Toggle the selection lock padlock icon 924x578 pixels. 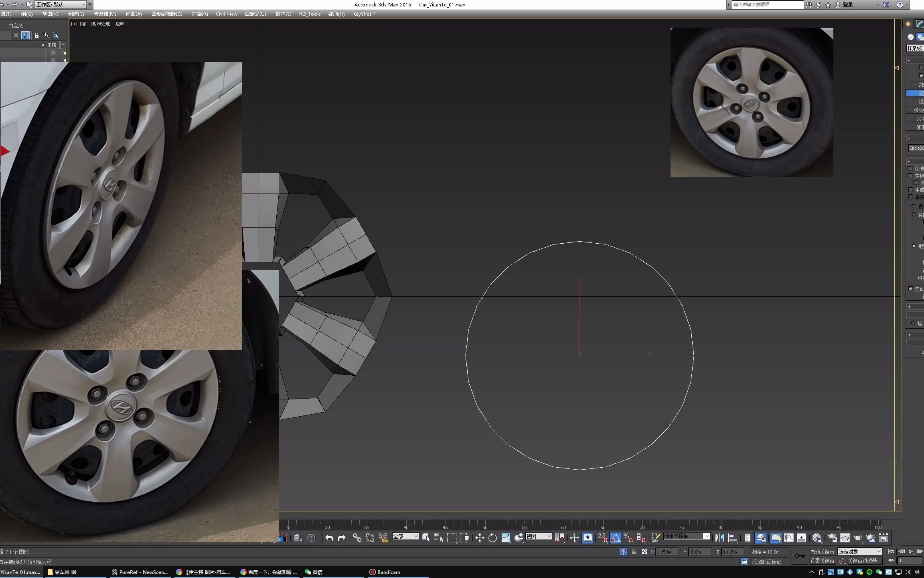pos(634,552)
